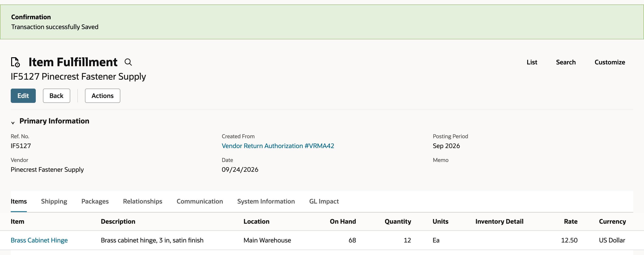Click the 'Transaction successfully Saved' confirmation message
The image size is (644, 255).
55,27
